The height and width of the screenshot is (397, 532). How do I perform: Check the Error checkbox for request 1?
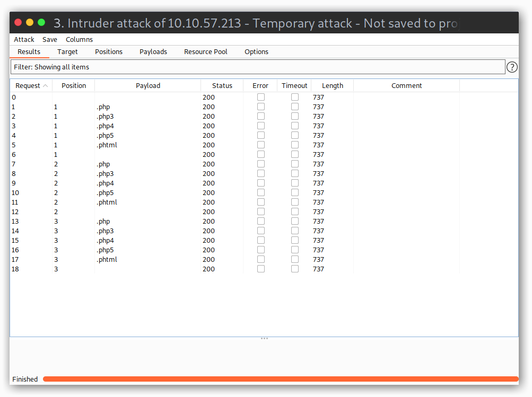[260, 106]
